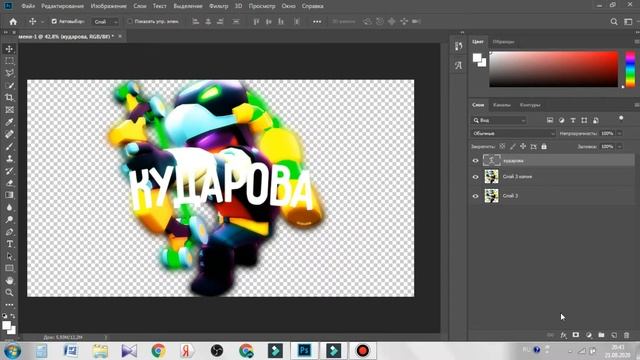Select the Rectangular Marquee tool
This screenshot has width=640, height=360.
(x=9, y=61)
